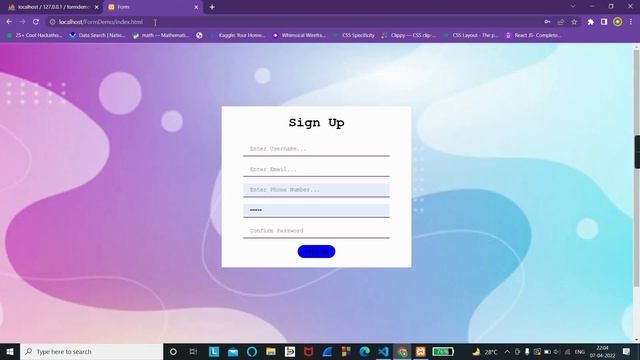
Task: Go back using browser back arrow
Action: click(9, 22)
